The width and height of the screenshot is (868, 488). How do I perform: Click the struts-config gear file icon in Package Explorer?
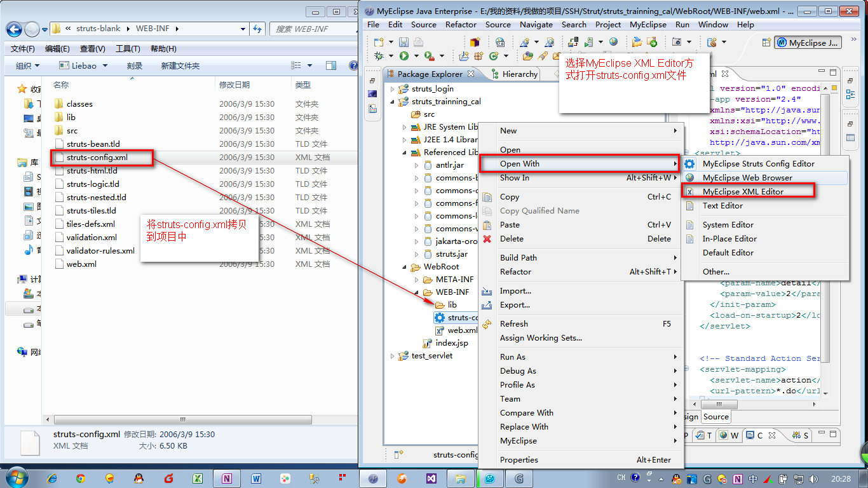pos(439,318)
